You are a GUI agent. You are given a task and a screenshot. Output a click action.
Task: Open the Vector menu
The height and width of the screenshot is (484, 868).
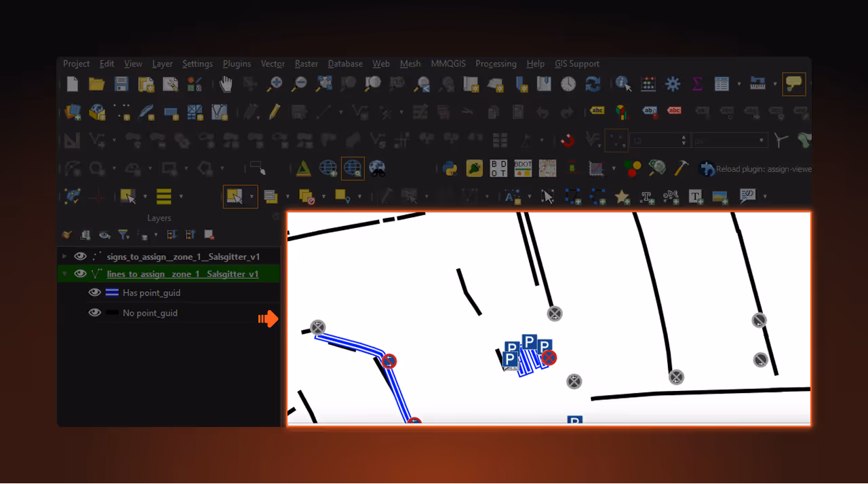273,63
